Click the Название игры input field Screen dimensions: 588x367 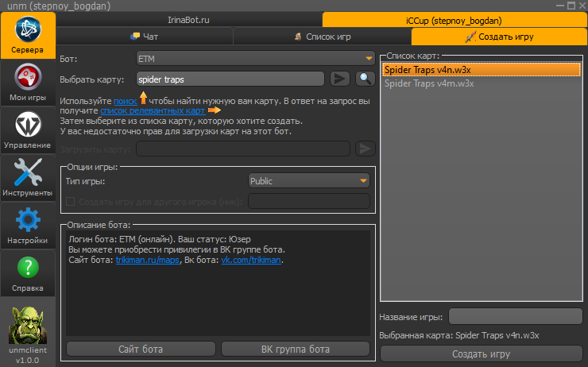pos(516,317)
